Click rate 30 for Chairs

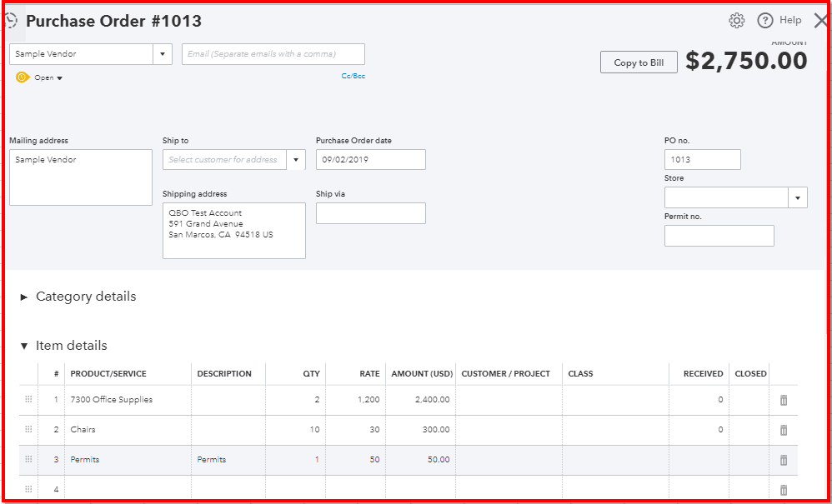355,429
